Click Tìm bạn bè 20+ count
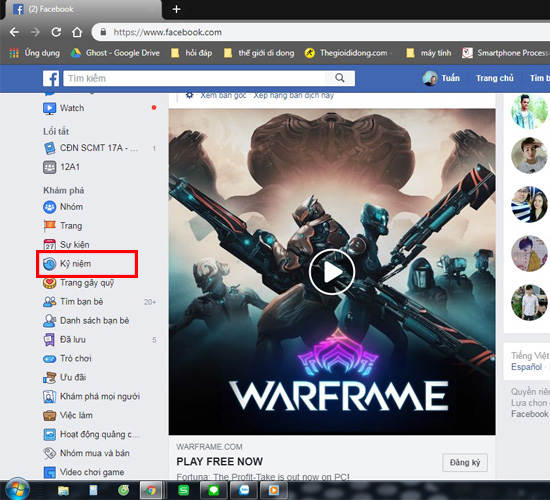This screenshot has height=500, width=550. click(150, 302)
